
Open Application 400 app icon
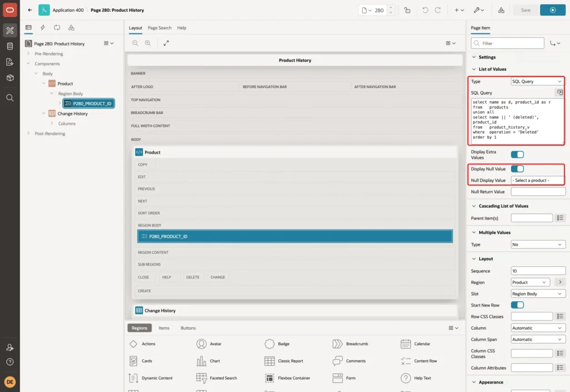[44, 10]
